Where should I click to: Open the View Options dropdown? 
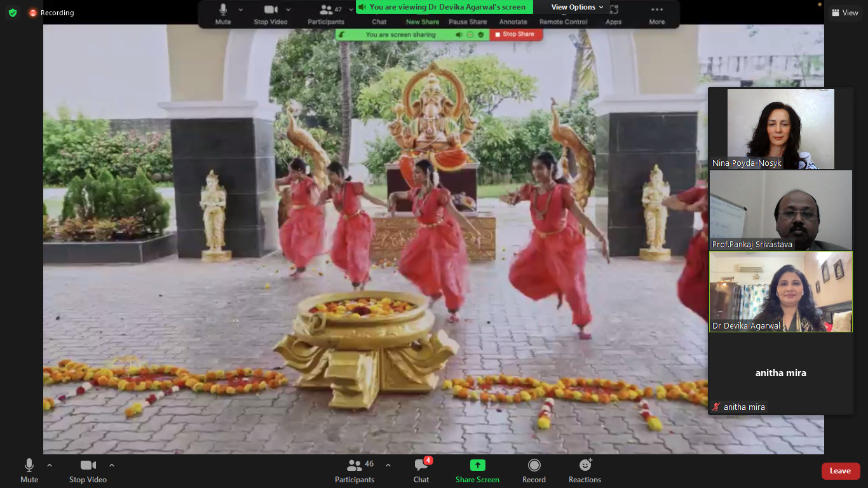(577, 7)
